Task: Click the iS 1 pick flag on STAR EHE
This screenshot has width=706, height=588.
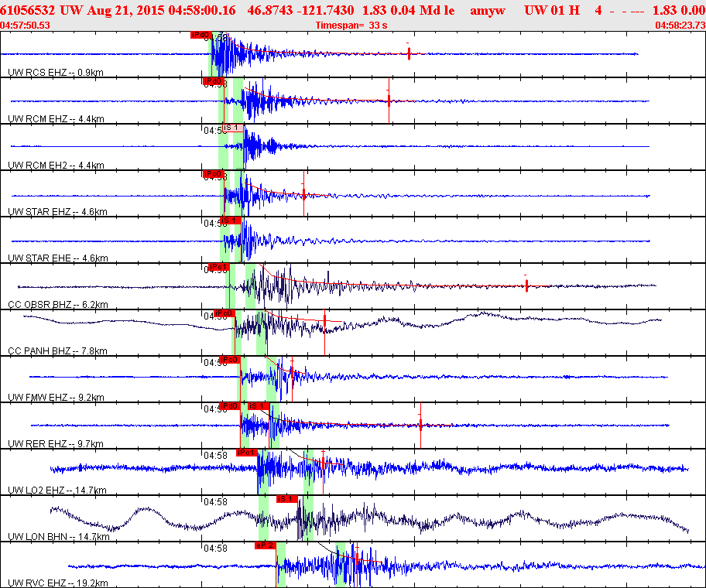Action: [x=231, y=220]
